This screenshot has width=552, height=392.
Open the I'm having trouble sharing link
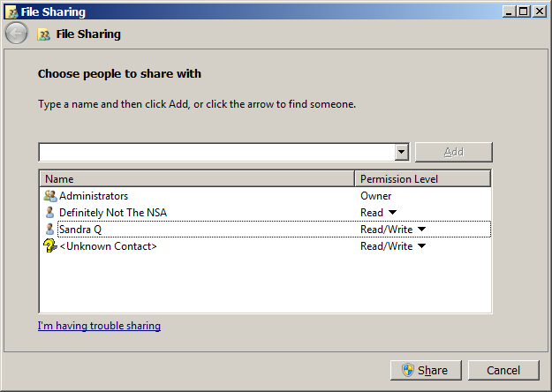click(x=99, y=326)
